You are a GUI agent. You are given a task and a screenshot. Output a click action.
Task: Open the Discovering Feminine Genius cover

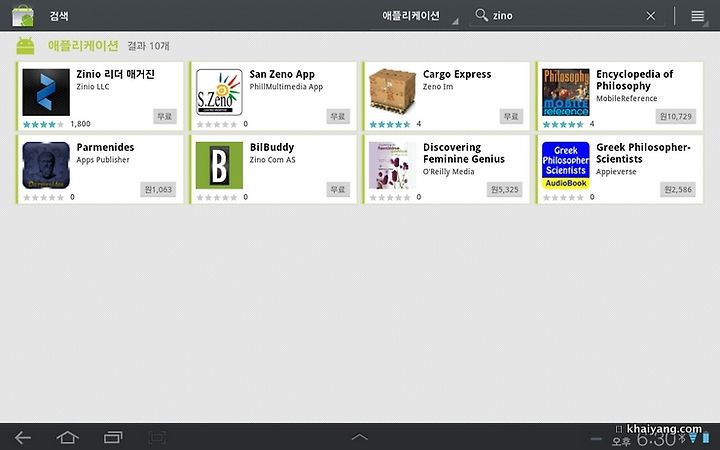pos(393,165)
